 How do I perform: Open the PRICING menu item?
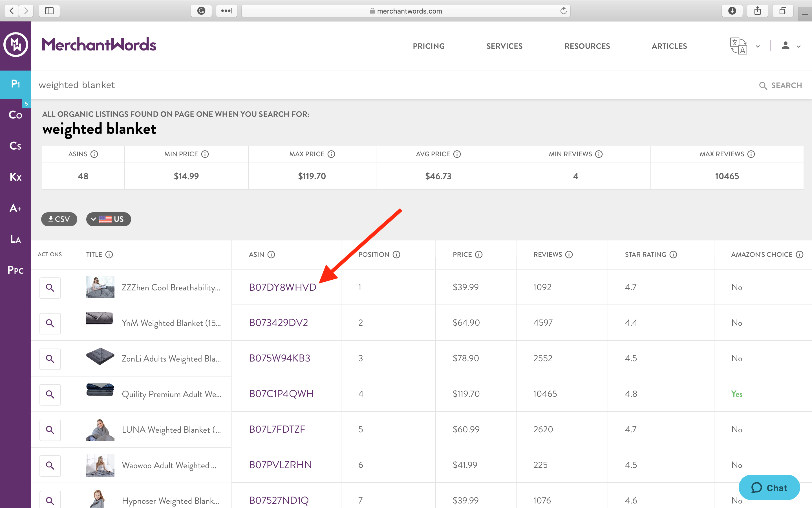[429, 46]
